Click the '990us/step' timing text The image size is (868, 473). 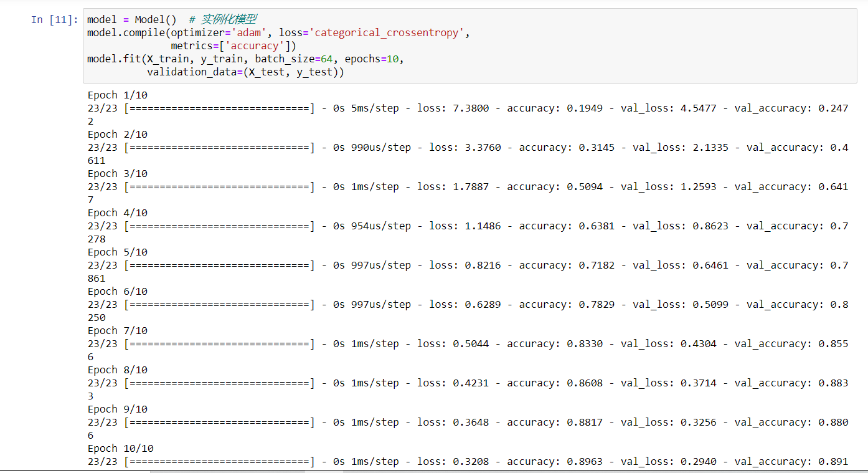point(381,148)
